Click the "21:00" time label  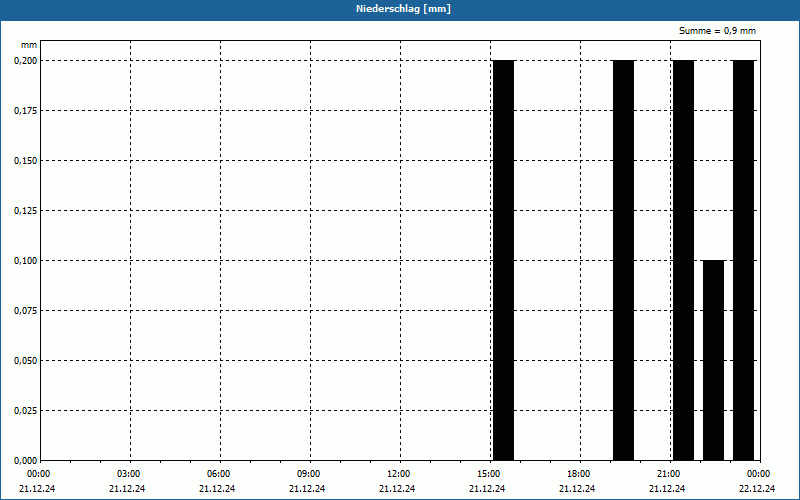tap(668, 474)
